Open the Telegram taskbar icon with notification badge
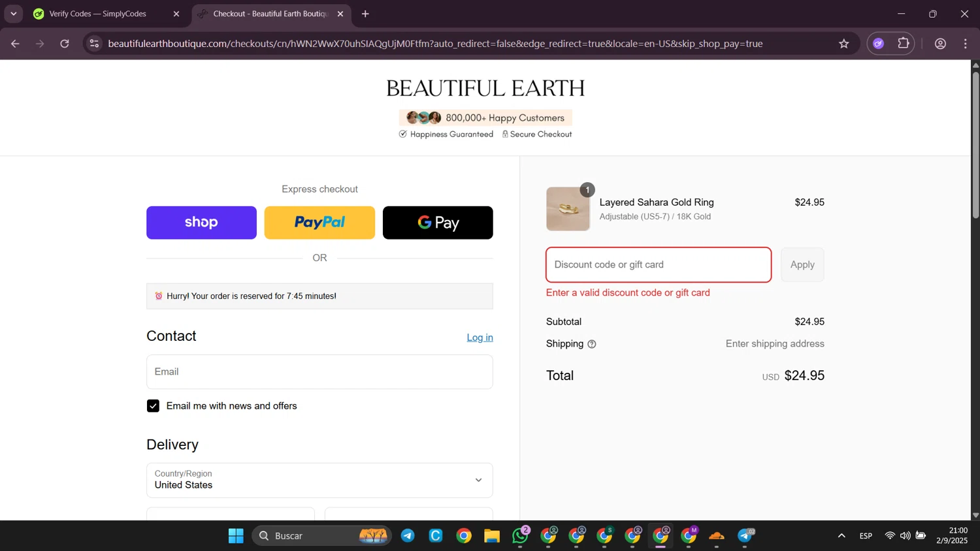Image resolution: width=980 pixels, height=551 pixels. click(745, 536)
